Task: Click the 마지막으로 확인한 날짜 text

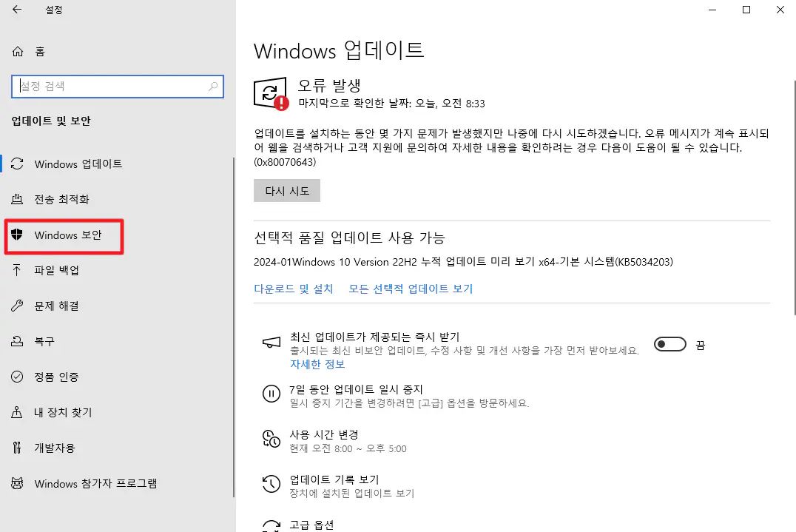Action: (x=391, y=104)
